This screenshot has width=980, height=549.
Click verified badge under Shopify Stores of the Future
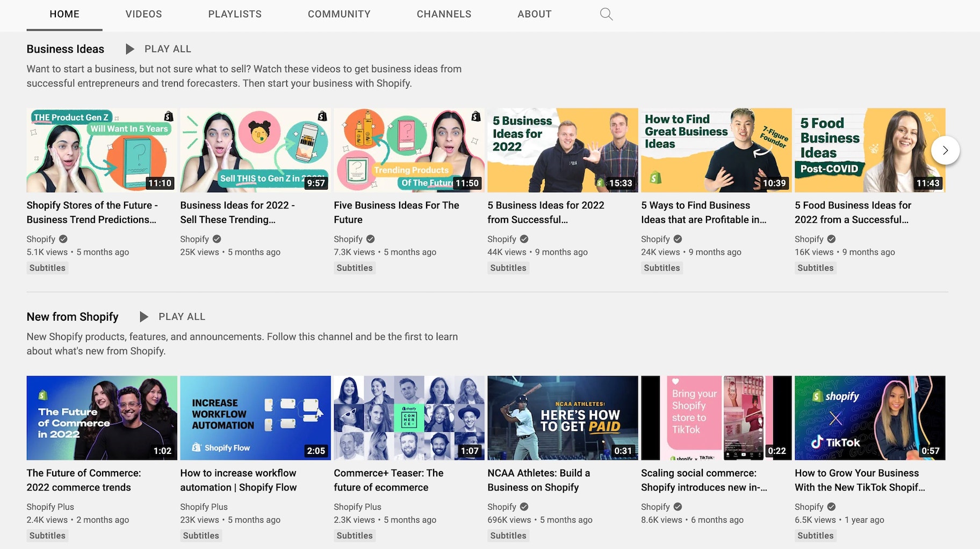click(x=63, y=239)
